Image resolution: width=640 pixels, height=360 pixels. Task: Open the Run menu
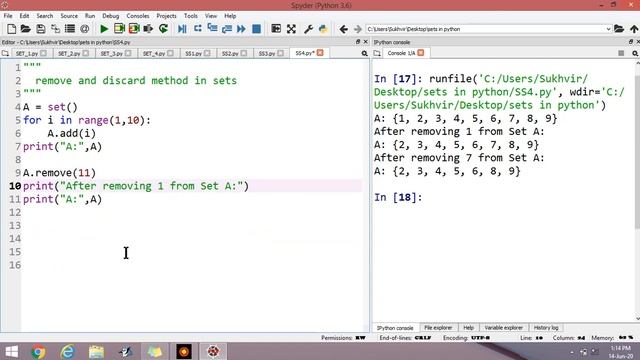(x=90, y=16)
